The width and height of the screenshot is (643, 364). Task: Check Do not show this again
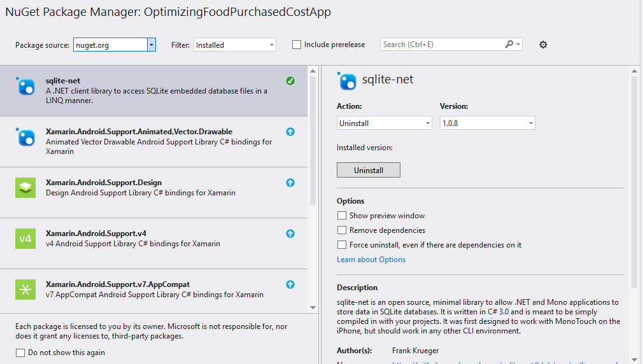20,353
